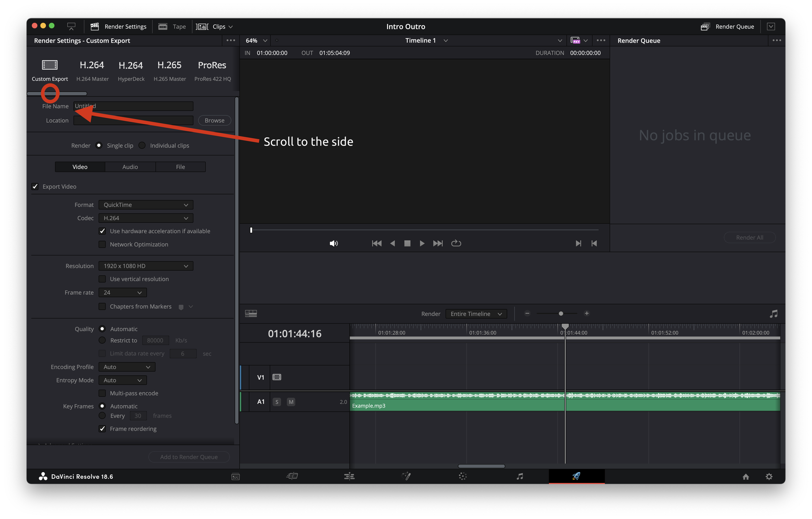The height and width of the screenshot is (519, 812).
Task: Open the Frame rate dropdown
Action: (122, 292)
